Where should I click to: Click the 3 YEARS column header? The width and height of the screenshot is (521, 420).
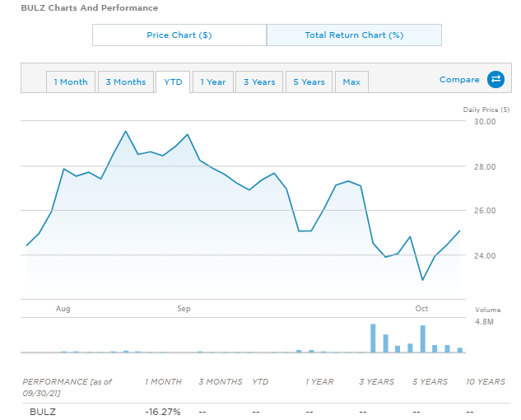point(376,382)
